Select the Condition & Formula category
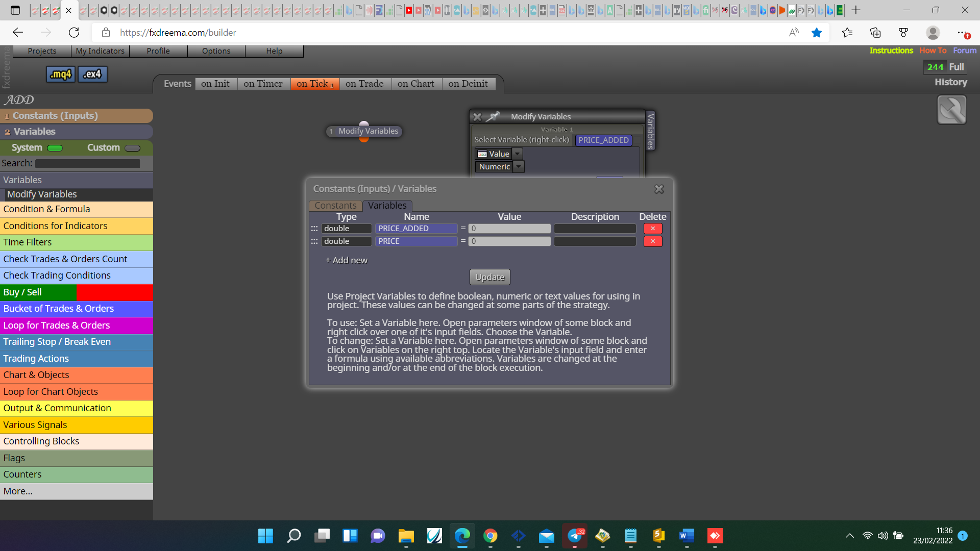Viewport: 980px width, 551px height. click(77, 209)
